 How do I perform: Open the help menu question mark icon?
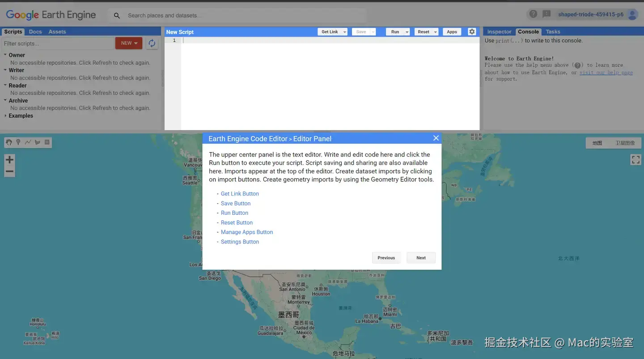coord(533,14)
